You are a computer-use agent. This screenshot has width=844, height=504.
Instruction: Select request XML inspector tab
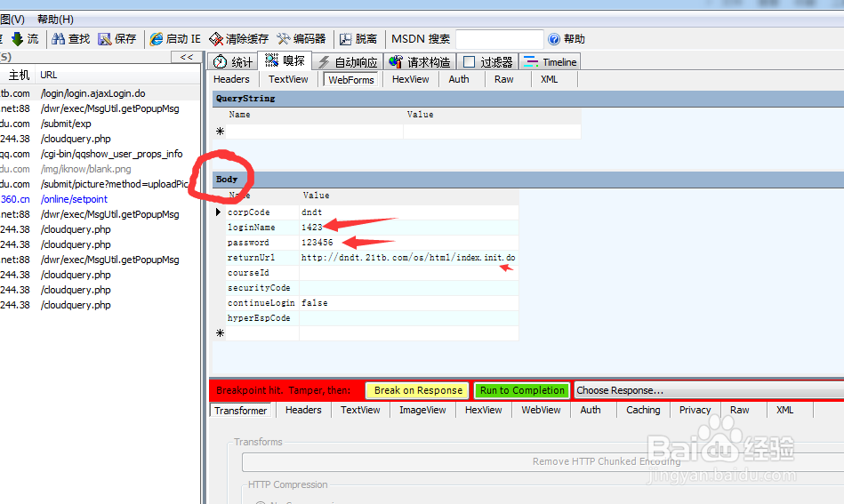tap(549, 79)
